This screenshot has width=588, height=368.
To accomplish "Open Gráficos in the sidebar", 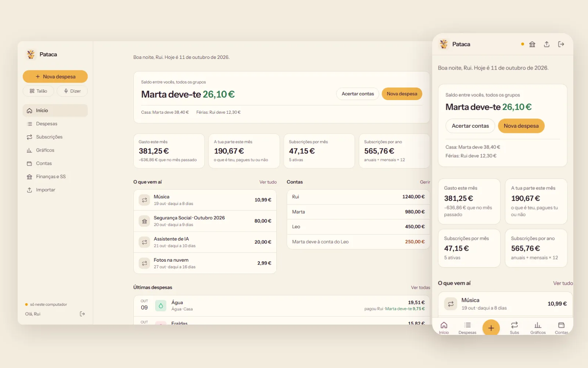I will point(55,150).
